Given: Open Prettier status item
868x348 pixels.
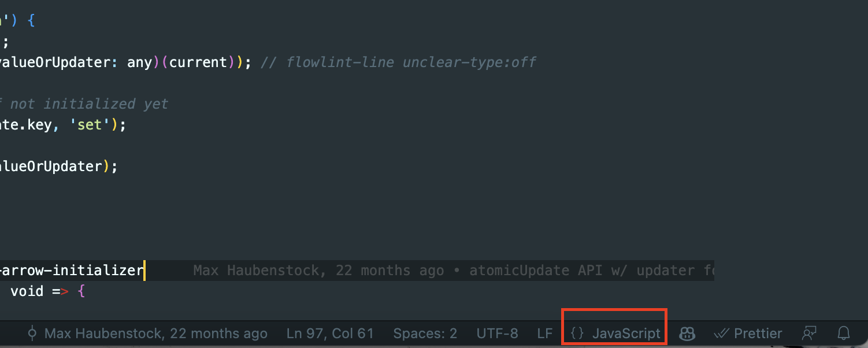Looking at the screenshot, I should (748, 334).
